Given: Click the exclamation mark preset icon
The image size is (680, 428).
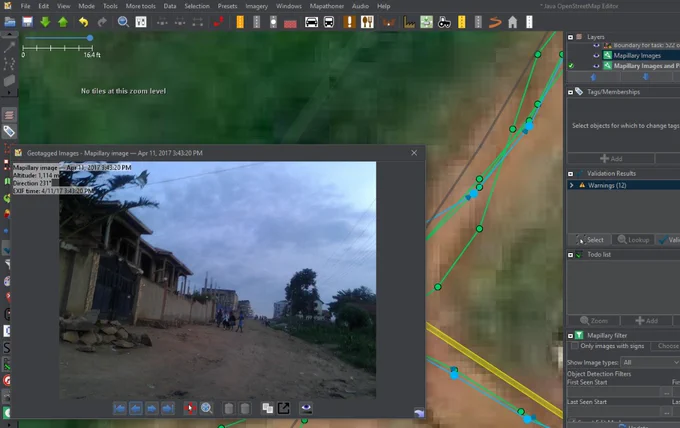Looking at the screenshot, I should pos(349,22).
